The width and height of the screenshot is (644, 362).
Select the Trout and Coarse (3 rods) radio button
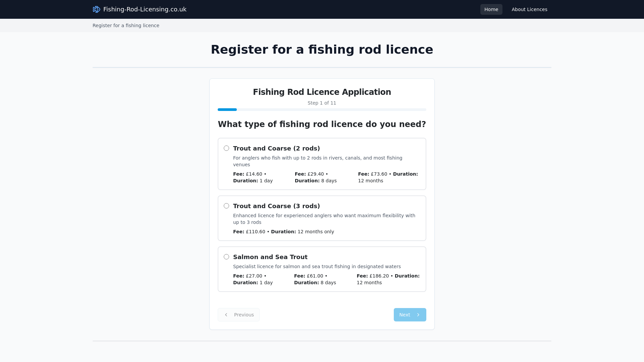(x=226, y=205)
